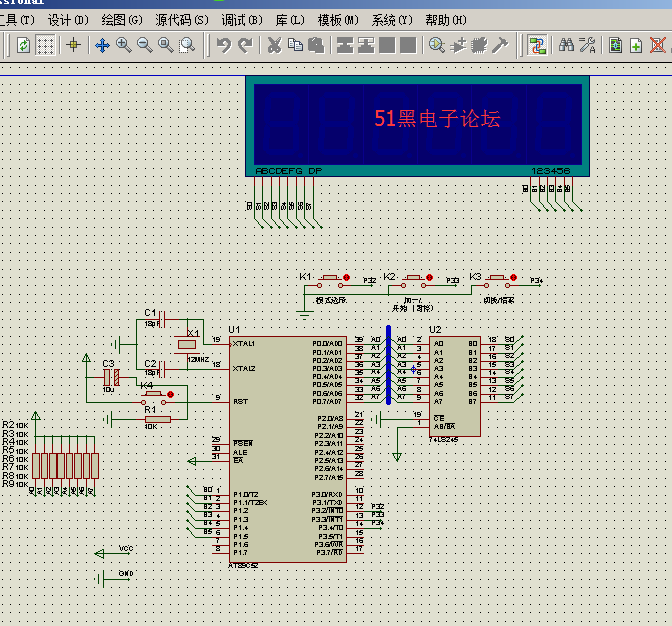The image size is (672, 626).
Task: Copy selection to clipboard icon
Action: click(295, 45)
